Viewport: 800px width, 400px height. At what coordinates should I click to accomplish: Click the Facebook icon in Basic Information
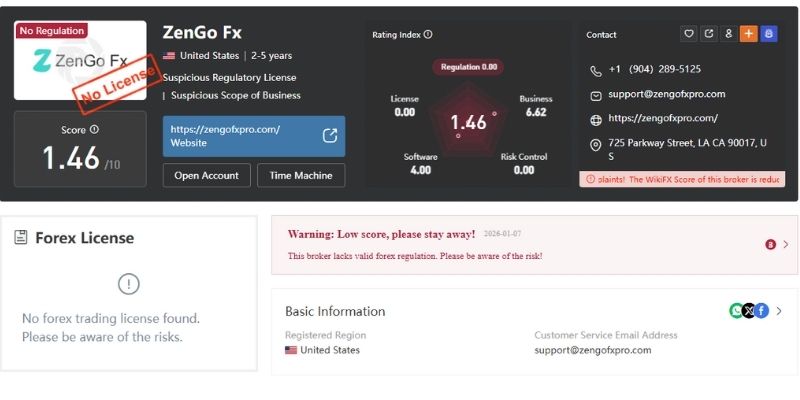[761, 310]
